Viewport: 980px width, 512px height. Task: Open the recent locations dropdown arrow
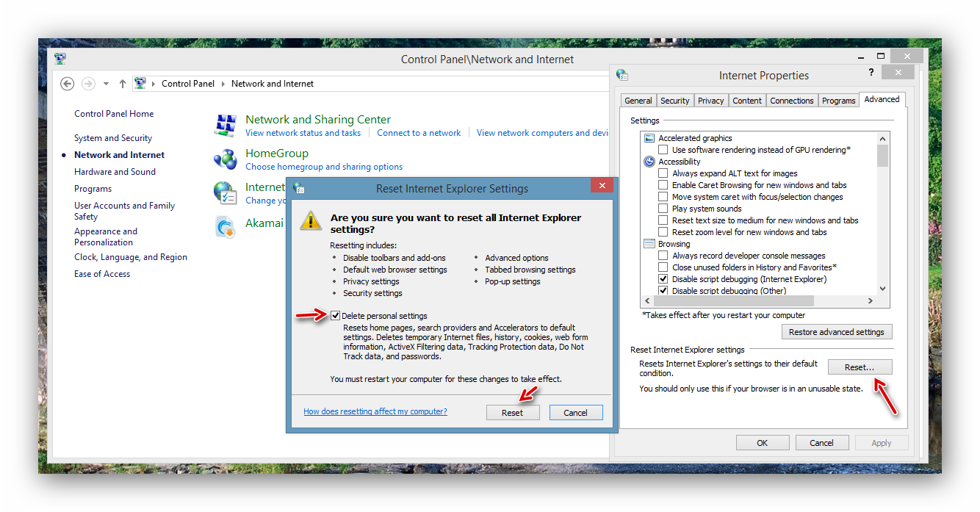pos(106,84)
